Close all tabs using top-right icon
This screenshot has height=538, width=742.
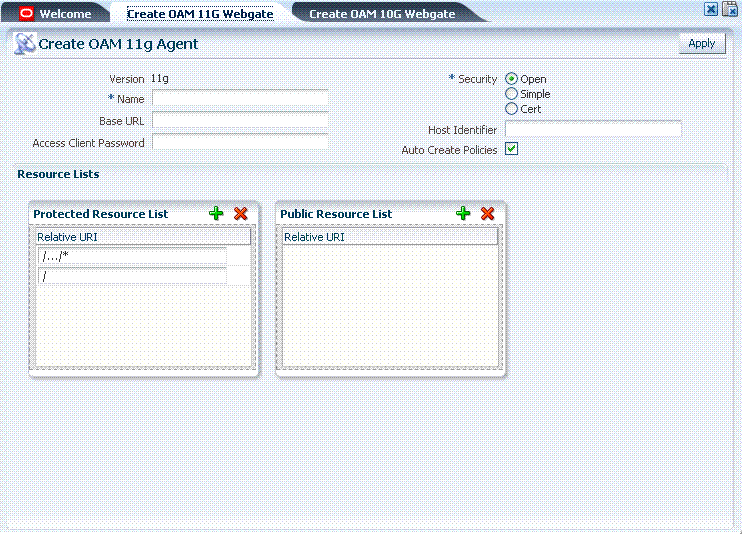pos(730,9)
